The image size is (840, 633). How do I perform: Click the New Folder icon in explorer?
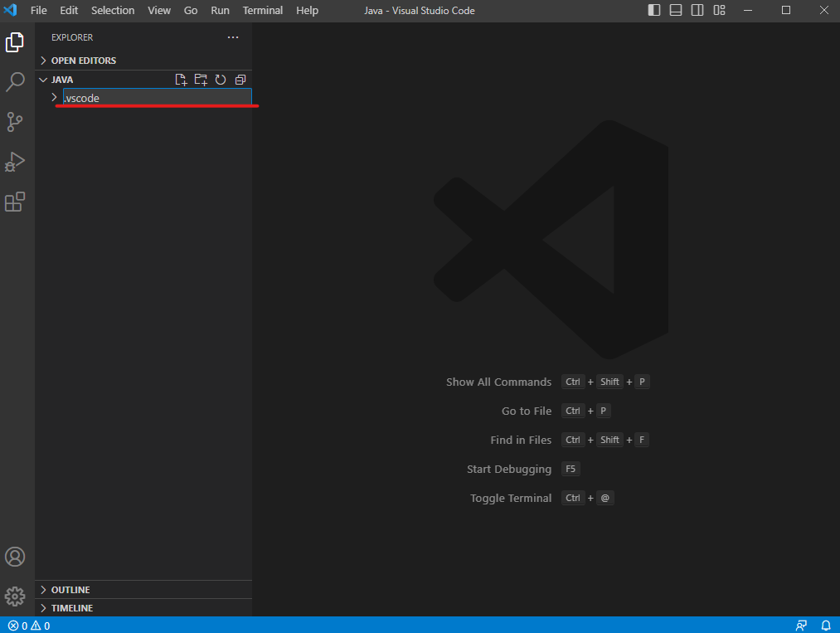(201, 80)
